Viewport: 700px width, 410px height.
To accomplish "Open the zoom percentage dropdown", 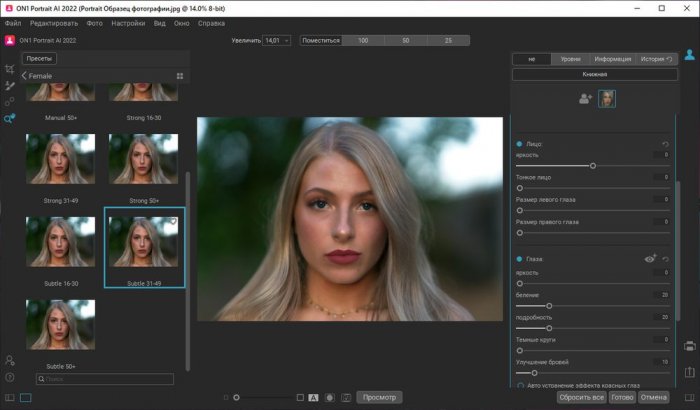I will pyautogui.click(x=276, y=40).
